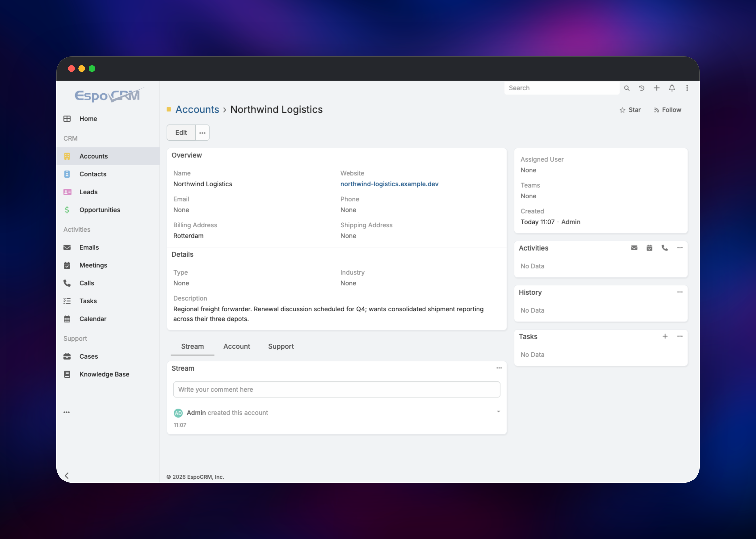
Task: Open the dropdown next to Edit
Action: click(202, 133)
